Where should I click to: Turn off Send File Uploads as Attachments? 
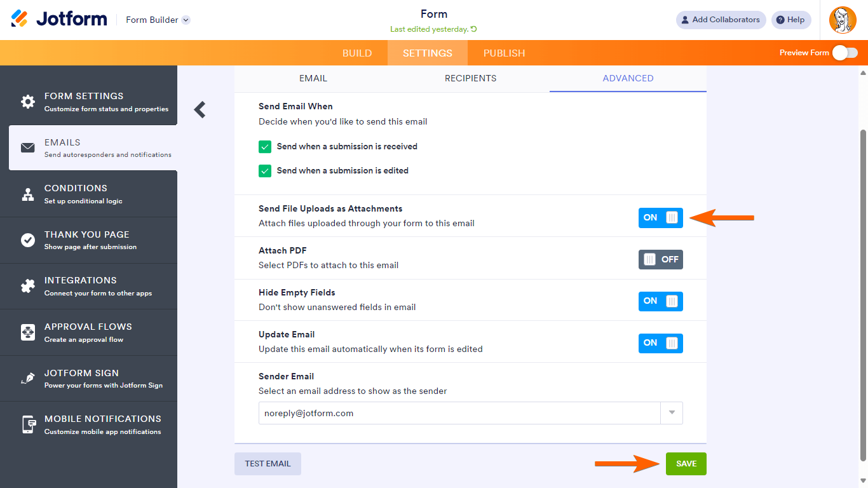point(661,217)
